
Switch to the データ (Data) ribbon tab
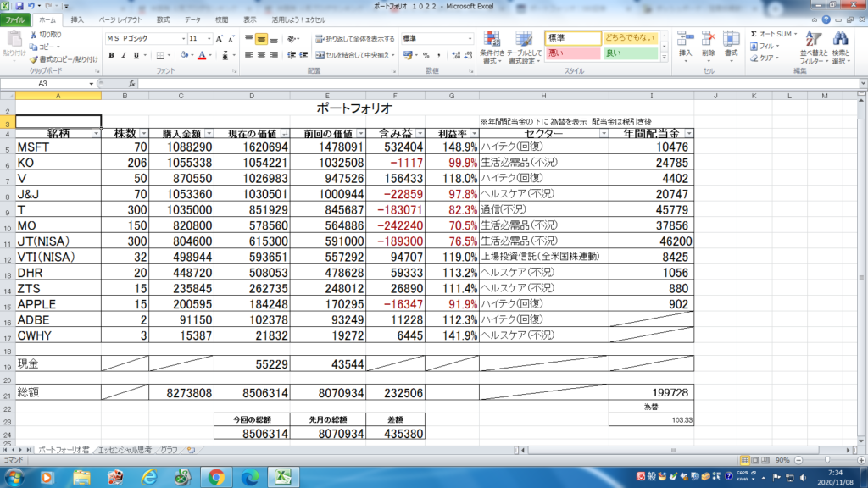tap(192, 20)
